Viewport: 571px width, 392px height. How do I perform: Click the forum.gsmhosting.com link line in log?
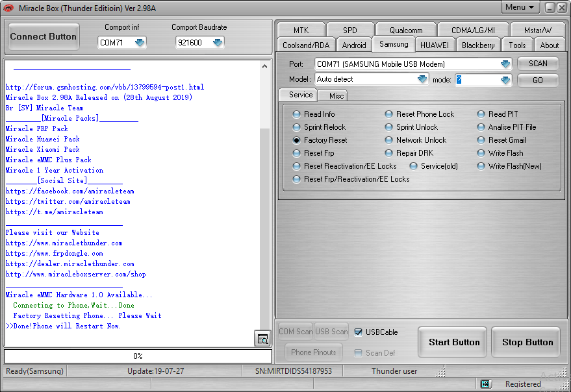click(105, 87)
